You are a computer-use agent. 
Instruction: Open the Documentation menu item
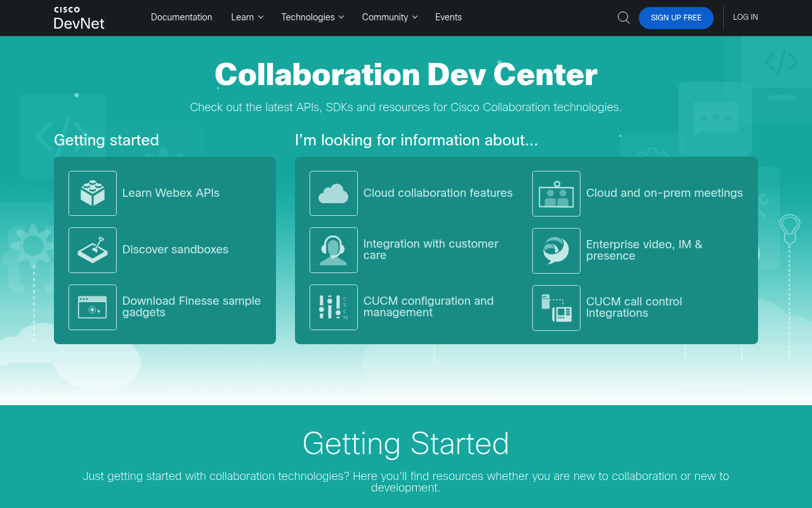[181, 17]
